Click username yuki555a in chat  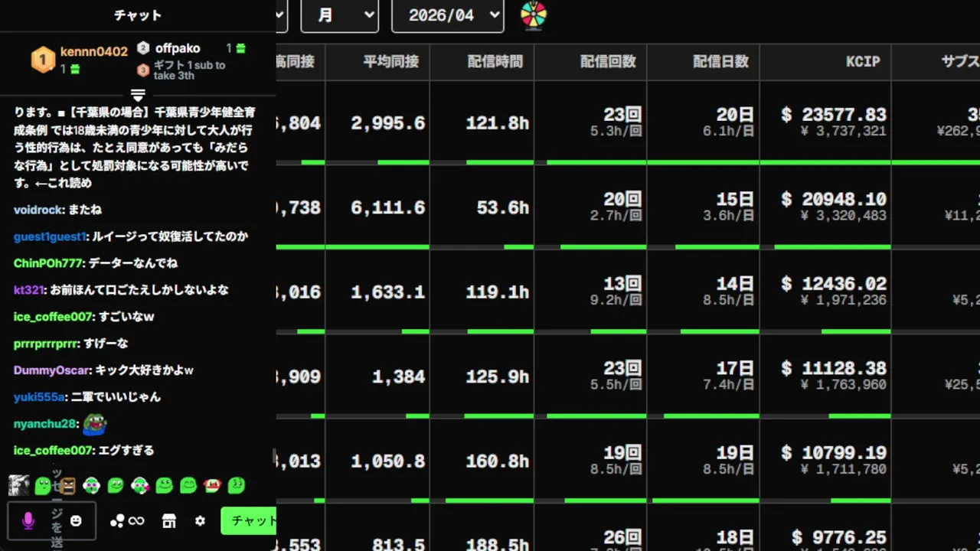tap(39, 397)
